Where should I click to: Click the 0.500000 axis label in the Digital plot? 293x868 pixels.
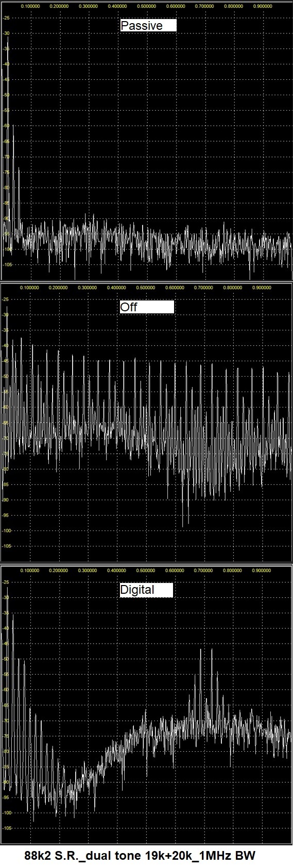(x=147, y=570)
